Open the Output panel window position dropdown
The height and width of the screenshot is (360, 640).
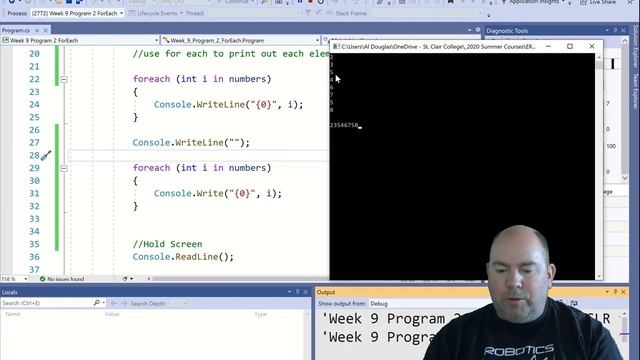pyautogui.click(x=607, y=292)
